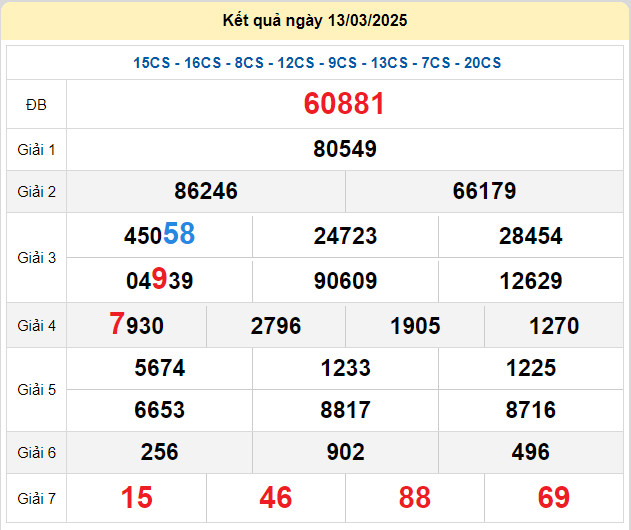Image resolution: width=631 pixels, height=530 pixels.
Task: Click the Giải 5 label
Action: tap(36, 390)
